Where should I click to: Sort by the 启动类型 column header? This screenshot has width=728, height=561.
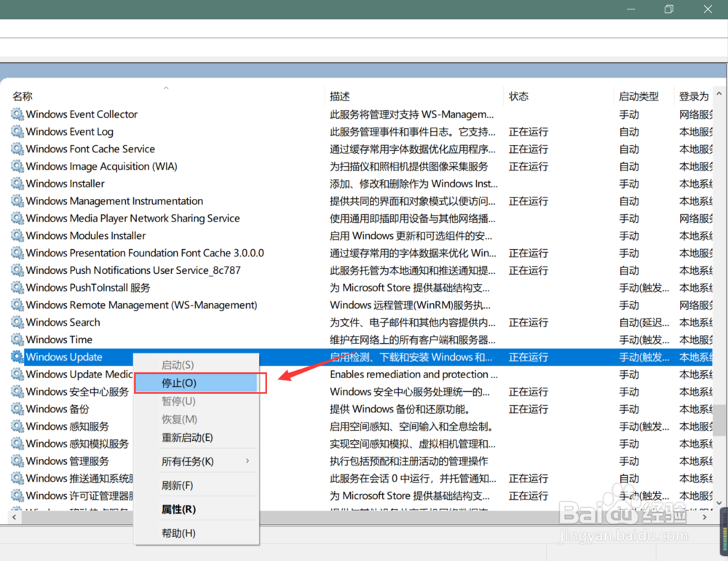[x=639, y=96]
